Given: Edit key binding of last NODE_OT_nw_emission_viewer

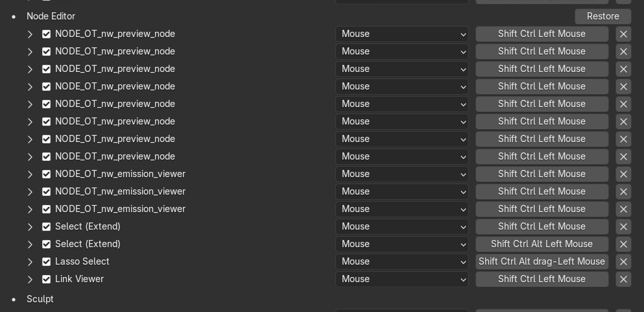Looking at the screenshot, I should pyautogui.click(x=542, y=209).
